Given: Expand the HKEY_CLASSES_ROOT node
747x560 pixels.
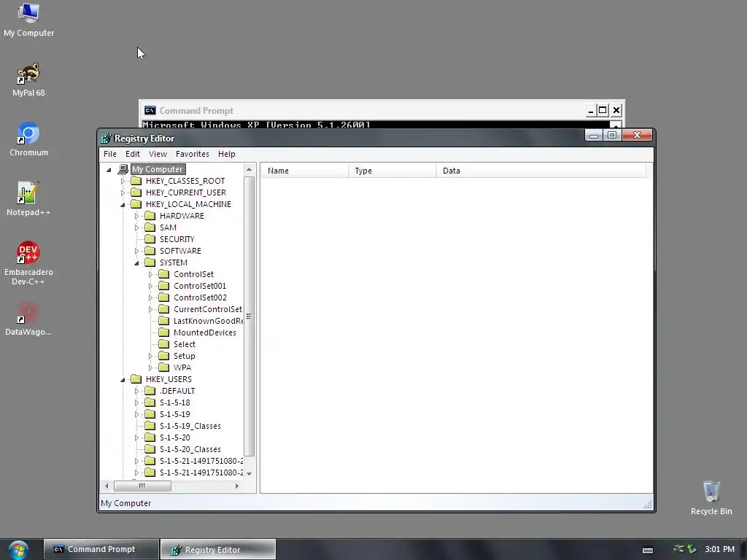Looking at the screenshot, I should [123, 181].
